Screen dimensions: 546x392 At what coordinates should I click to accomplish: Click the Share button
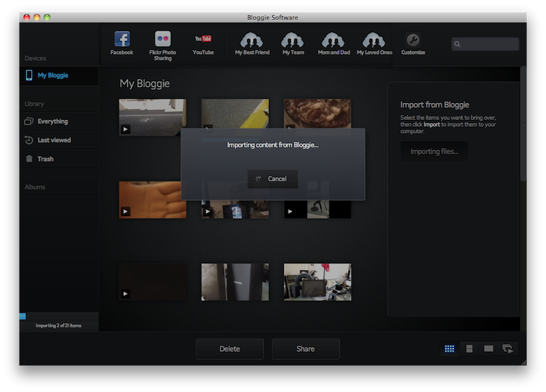pos(305,349)
